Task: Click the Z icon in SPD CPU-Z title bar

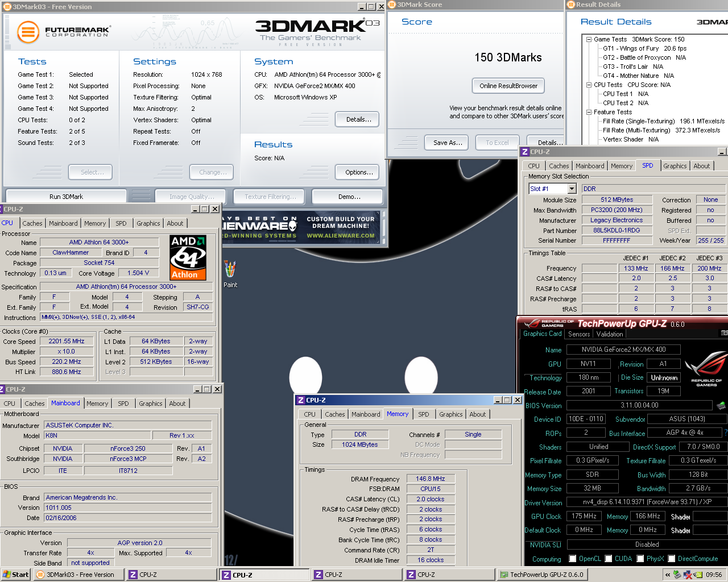Action: point(525,152)
